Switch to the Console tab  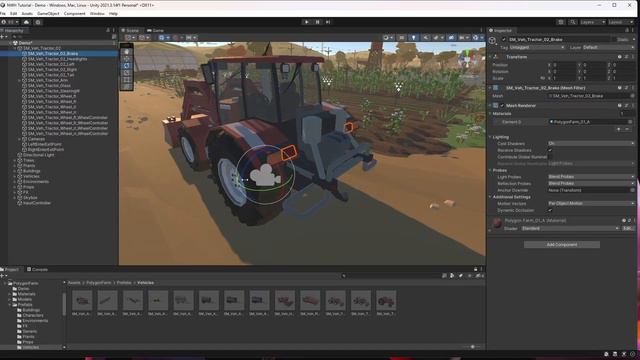click(38, 269)
